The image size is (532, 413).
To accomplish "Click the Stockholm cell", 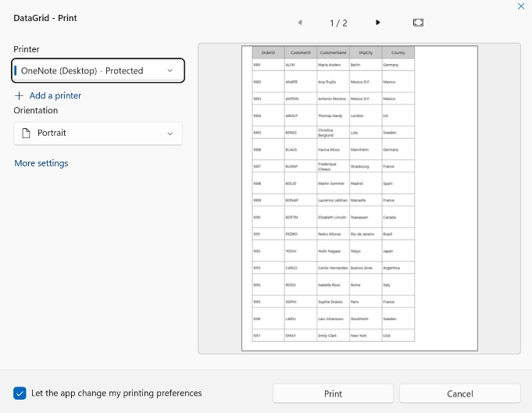I will point(366,319).
